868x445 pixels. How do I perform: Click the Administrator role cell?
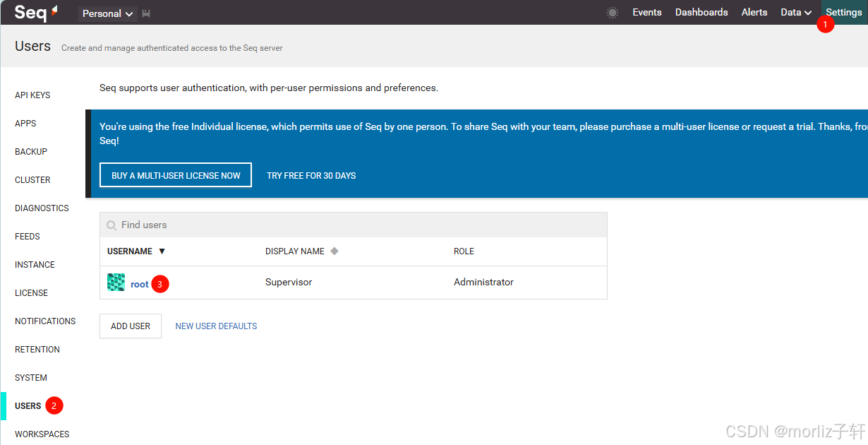[x=483, y=283]
